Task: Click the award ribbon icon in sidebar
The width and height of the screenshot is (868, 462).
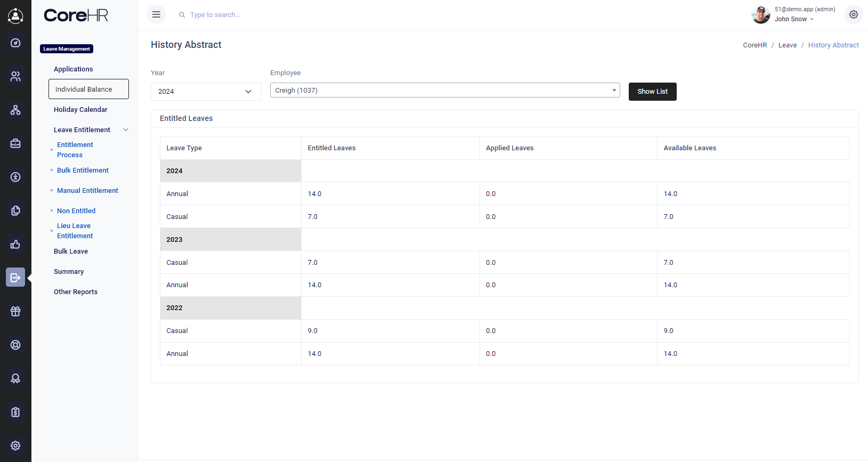Action: click(x=15, y=379)
